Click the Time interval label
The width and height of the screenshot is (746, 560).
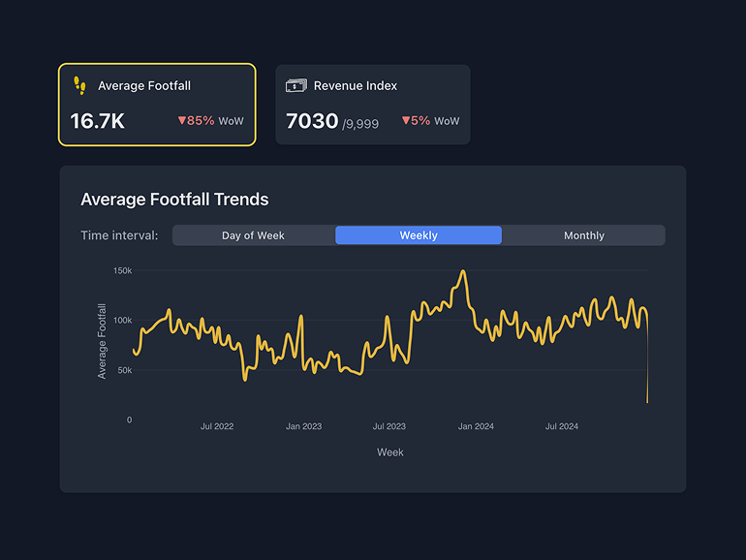pyautogui.click(x=119, y=235)
